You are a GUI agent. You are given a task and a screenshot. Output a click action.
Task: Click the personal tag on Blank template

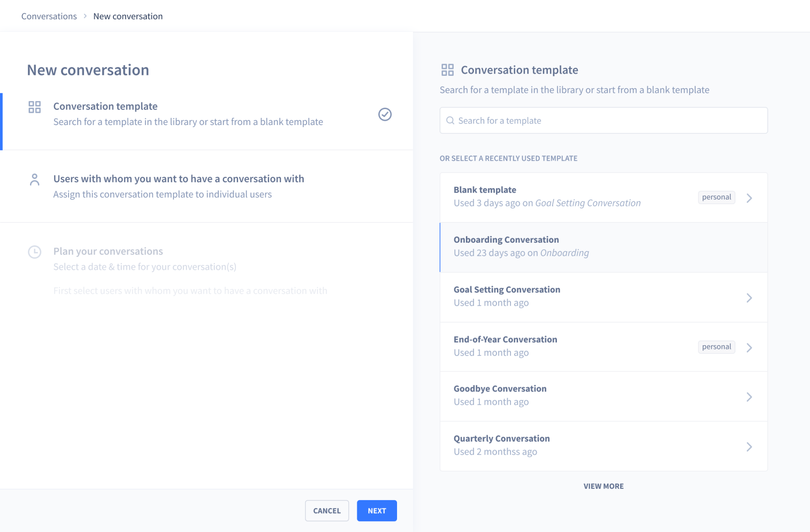pyautogui.click(x=716, y=197)
